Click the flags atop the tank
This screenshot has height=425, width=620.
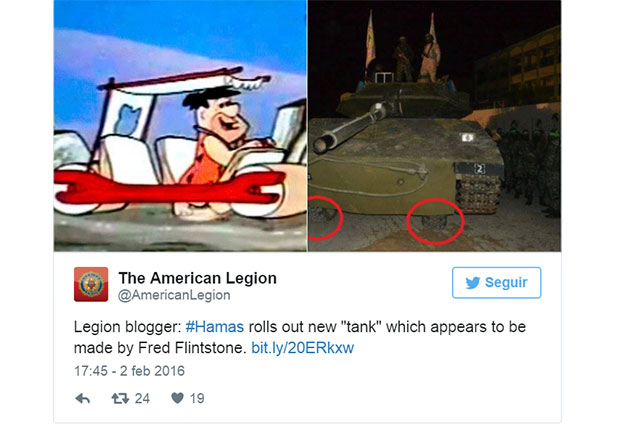pyautogui.click(x=401, y=40)
